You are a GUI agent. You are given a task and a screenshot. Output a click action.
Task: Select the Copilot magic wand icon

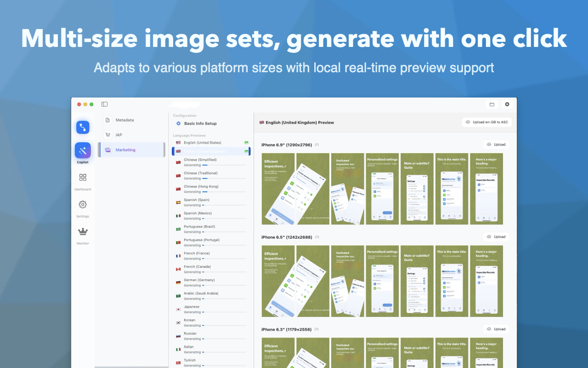[x=83, y=150]
